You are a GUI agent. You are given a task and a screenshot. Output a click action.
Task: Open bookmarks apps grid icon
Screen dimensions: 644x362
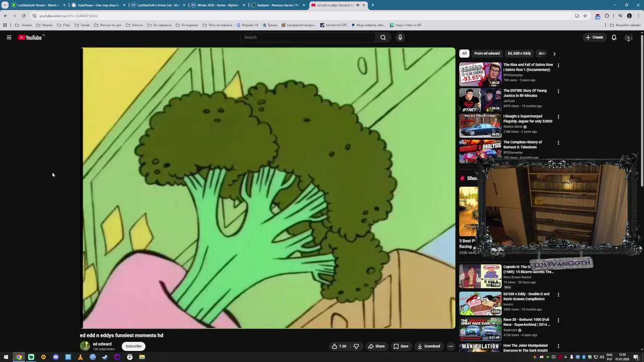5,25
